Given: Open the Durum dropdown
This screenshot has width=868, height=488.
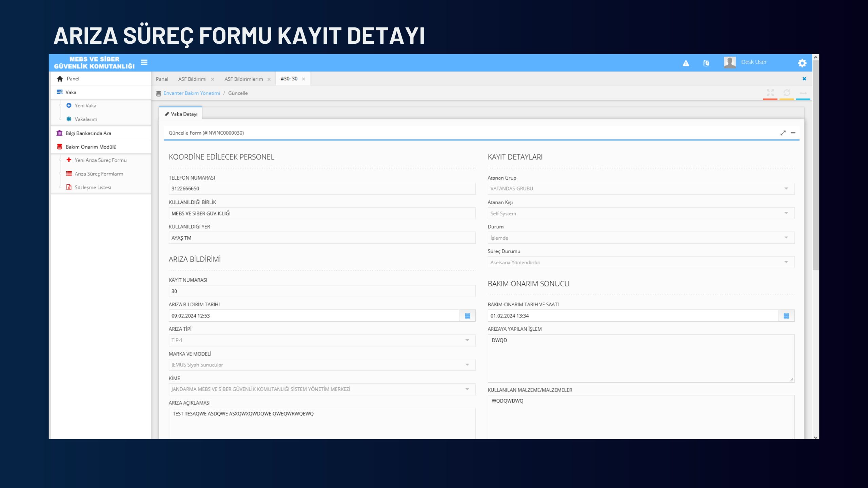Looking at the screenshot, I should point(641,238).
